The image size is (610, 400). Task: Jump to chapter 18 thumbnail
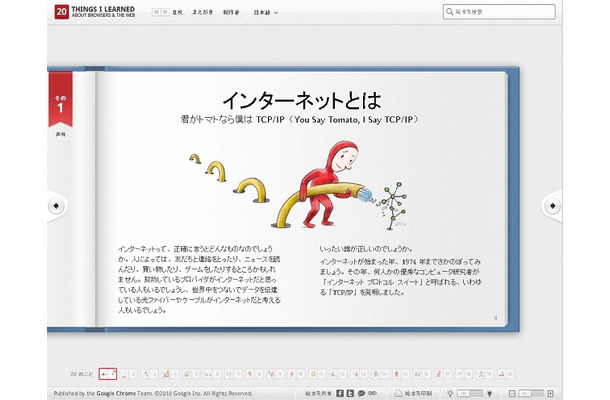coord(464,374)
